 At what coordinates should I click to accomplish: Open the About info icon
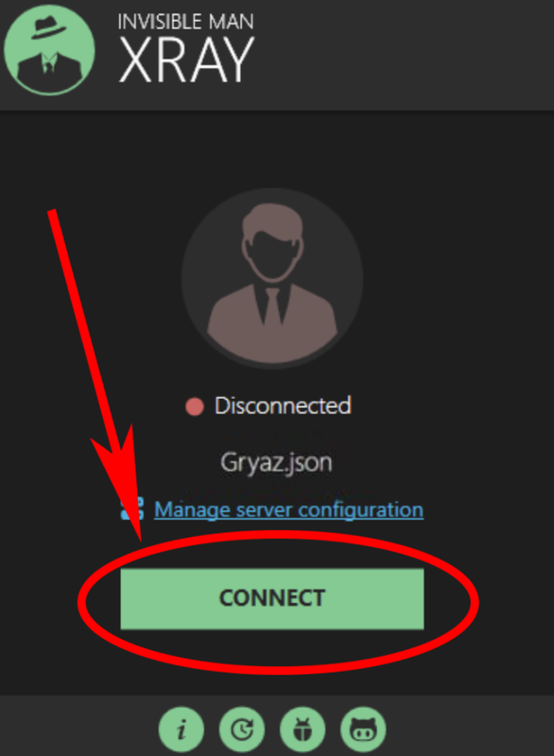(181, 730)
